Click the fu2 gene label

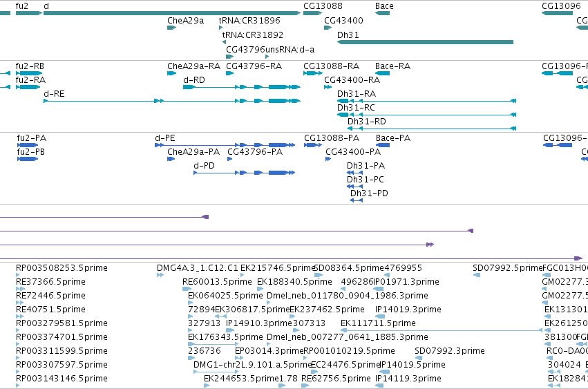coord(21,6)
